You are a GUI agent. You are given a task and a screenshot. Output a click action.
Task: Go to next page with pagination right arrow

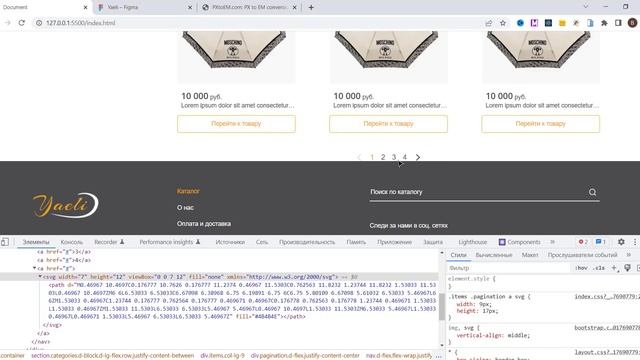coord(418,157)
